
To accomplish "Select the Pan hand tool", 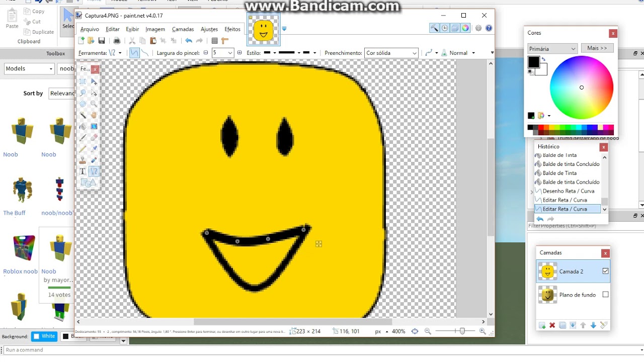I will point(94,115).
